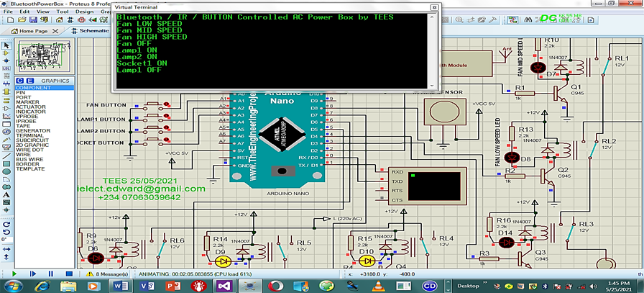
Task: Select the arrow Selection mode tool
Action: tap(6, 46)
